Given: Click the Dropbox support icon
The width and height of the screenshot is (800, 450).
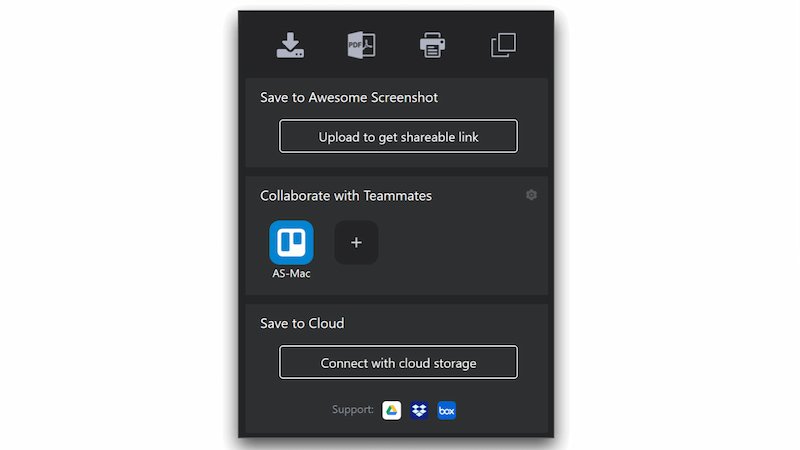Looking at the screenshot, I should [419, 410].
